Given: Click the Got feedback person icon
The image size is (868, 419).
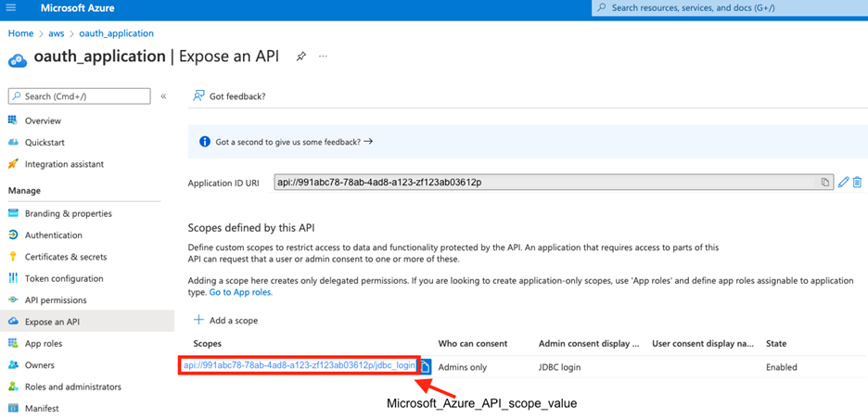Looking at the screenshot, I should coord(198,96).
